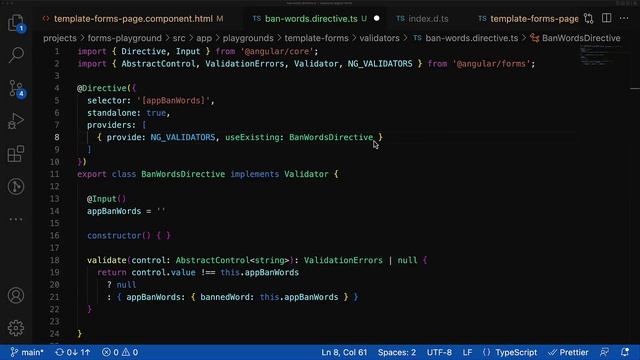Image resolution: width=640 pixels, height=360 pixels.
Task: Split the editor to the right
Action: (x=607, y=18)
